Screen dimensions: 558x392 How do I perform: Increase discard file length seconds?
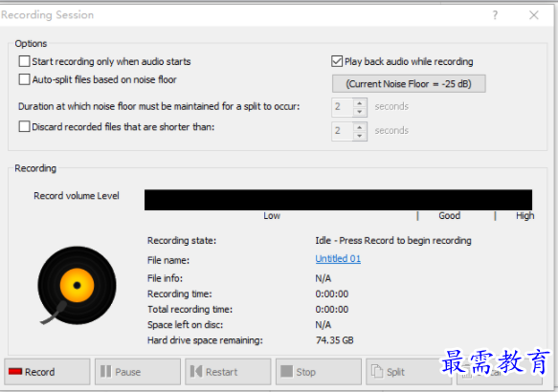point(360,127)
